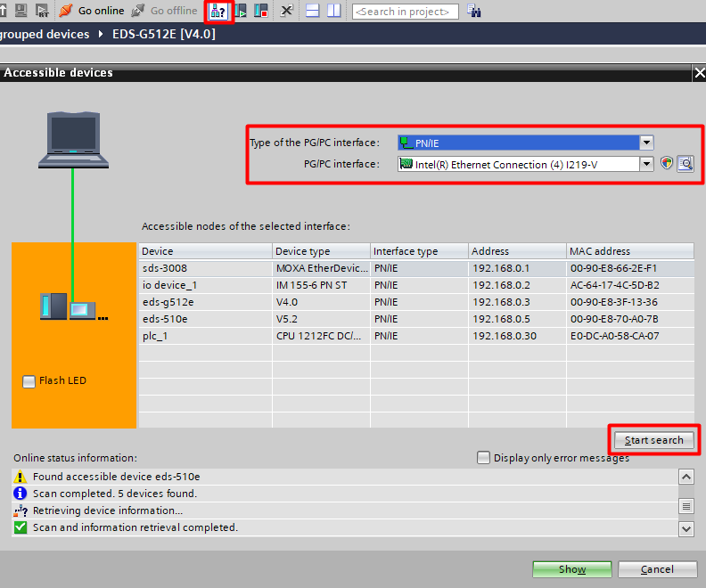The height and width of the screenshot is (588, 706).
Task: Click the status log scrollbar thumb
Action: [686, 507]
